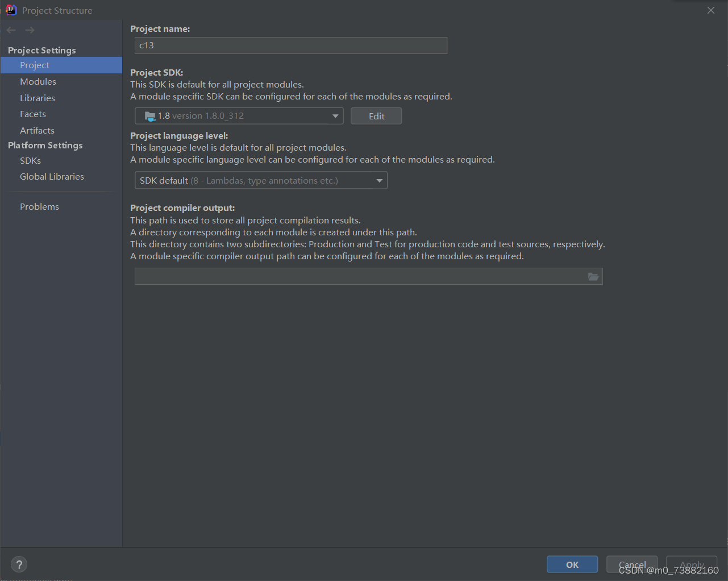The width and height of the screenshot is (728, 581).
Task: Select Project in settings list
Action: click(61, 65)
